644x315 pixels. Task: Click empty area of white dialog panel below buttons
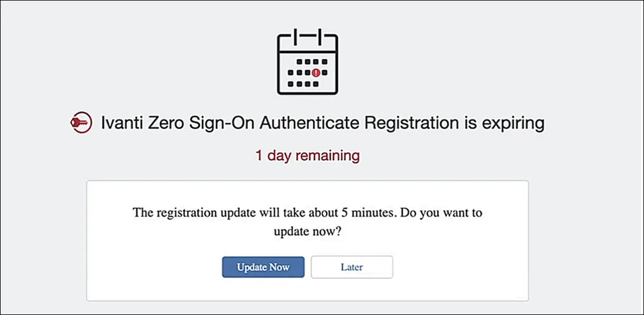pos(307,290)
